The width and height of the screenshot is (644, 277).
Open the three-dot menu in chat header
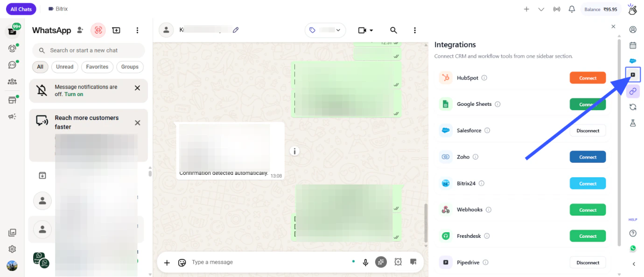tap(415, 30)
